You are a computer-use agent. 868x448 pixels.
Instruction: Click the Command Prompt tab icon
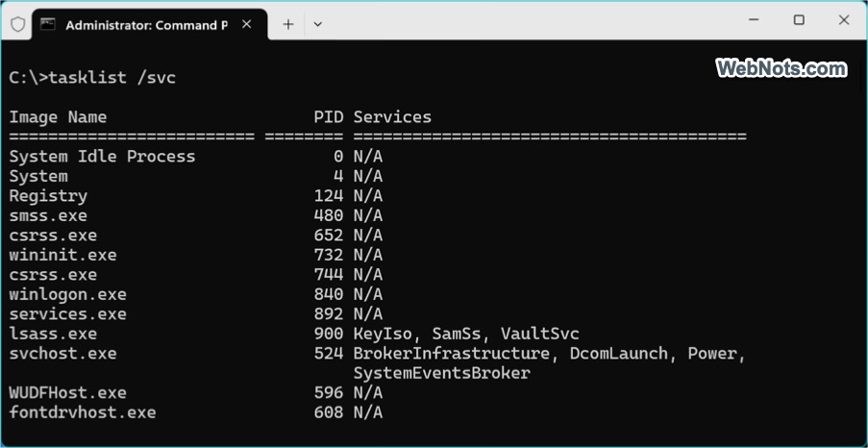[48, 24]
